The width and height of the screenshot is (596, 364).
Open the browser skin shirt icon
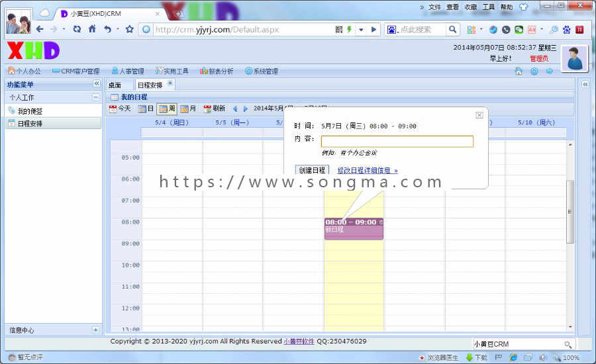(524, 7)
